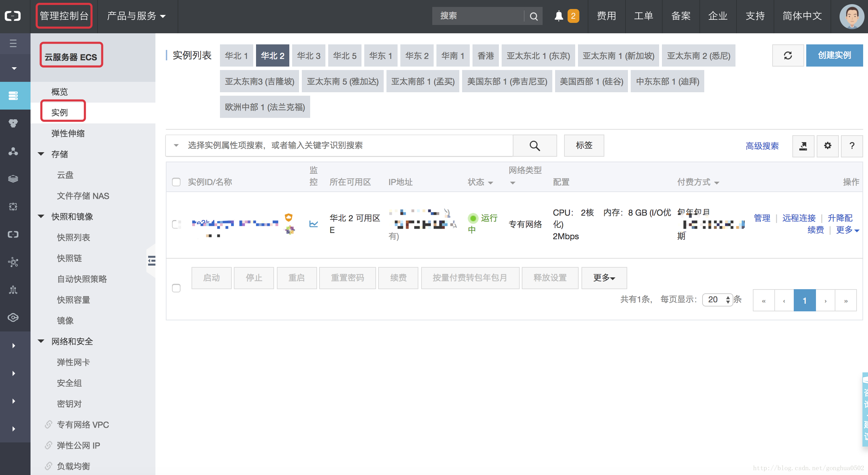Open 备案 in top menu
The width and height of the screenshot is (868, 475).
tap(681, 16)
